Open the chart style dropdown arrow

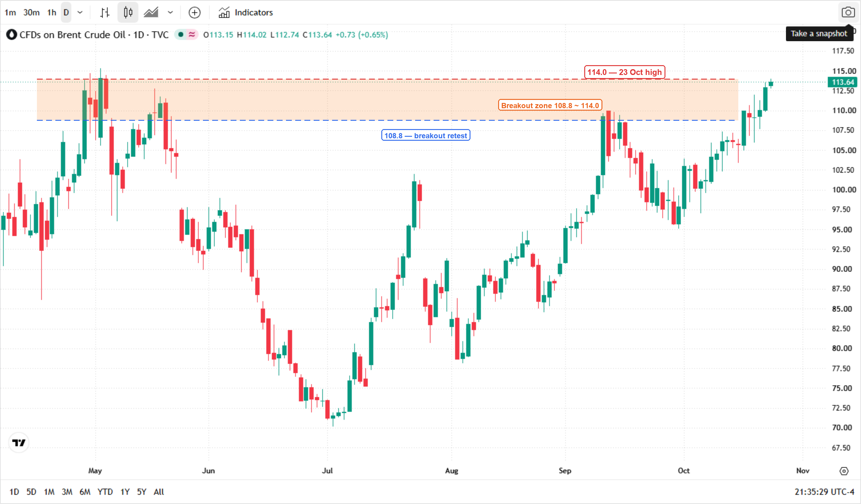pyautogui.click(x=170, y=13)
